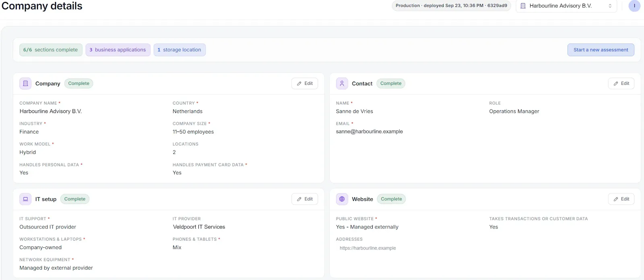
Task: Select the company size '11–50 employees'
Action: (193, 132)
